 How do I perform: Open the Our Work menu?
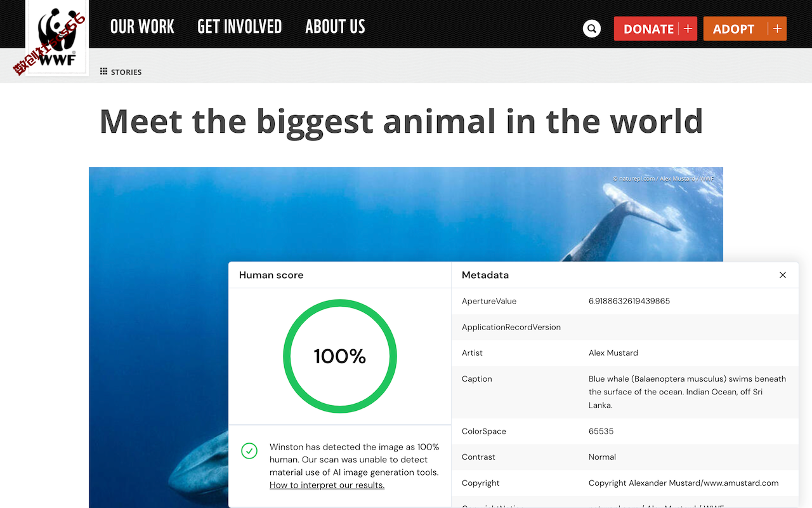[x=142, y=27]
